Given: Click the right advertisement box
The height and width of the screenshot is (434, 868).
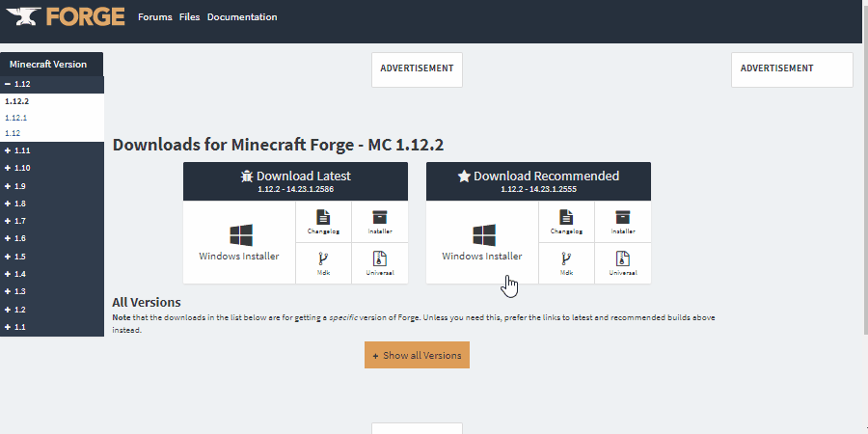Looking at the screenshot, I should coord(792,69).
